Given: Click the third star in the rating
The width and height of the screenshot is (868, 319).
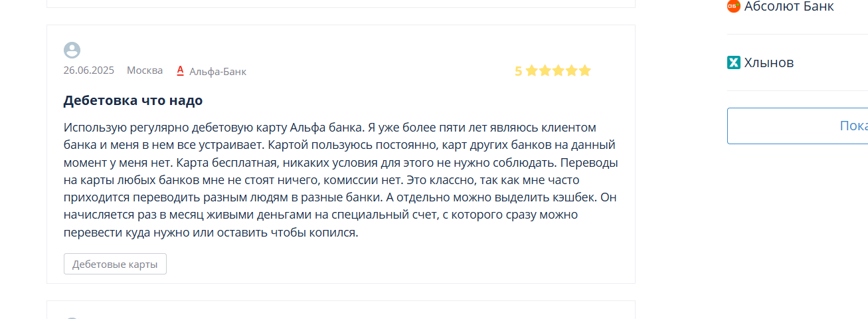Looking at the screenshot, I should (x=558, y=70).
